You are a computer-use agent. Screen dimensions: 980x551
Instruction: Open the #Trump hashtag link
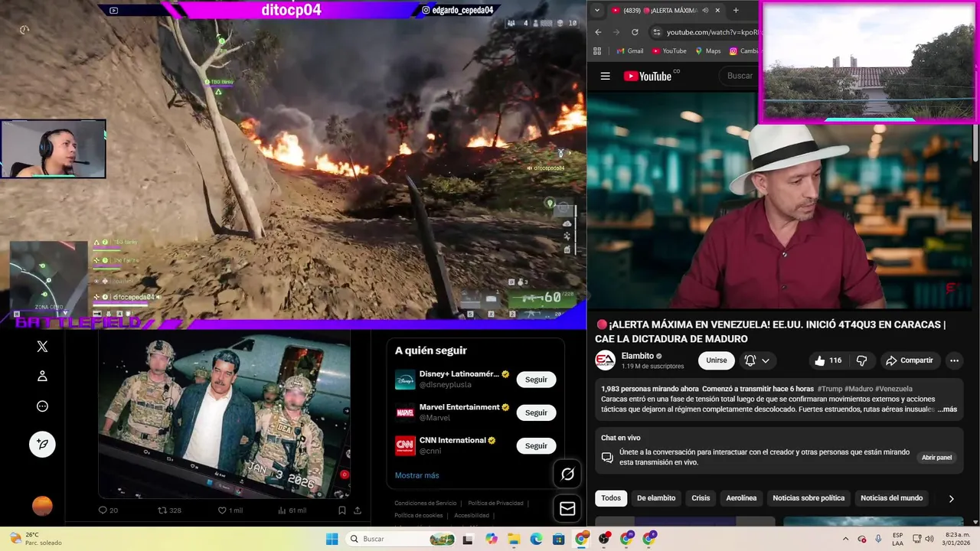pyautogui.click(x=829, y=389)
